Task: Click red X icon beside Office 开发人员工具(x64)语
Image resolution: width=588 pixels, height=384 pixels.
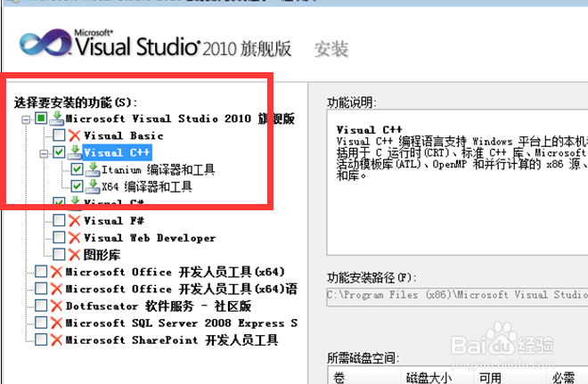Action: pyautogui.click(x=57, y=289)
